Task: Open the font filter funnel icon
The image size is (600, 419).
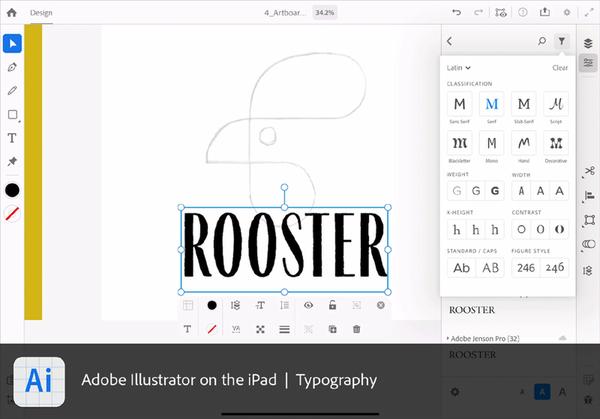Action: point(561,41)
